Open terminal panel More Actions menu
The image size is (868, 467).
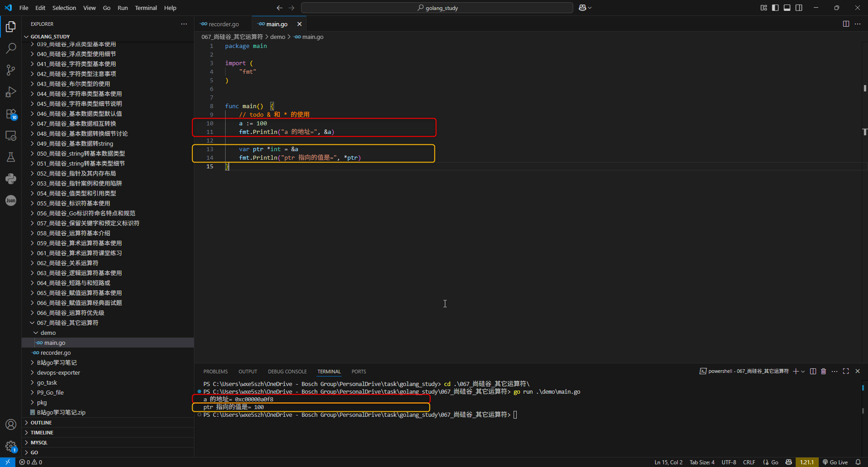[x=835, y=372]
